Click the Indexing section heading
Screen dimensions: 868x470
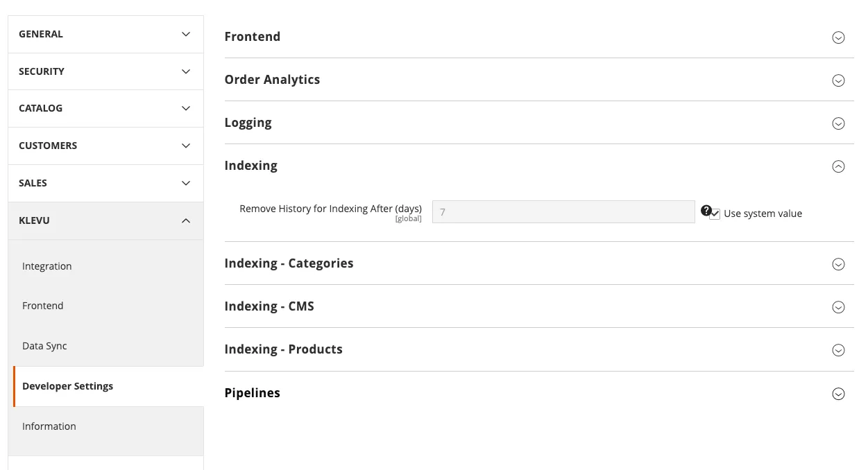click(x=250, y=166)
